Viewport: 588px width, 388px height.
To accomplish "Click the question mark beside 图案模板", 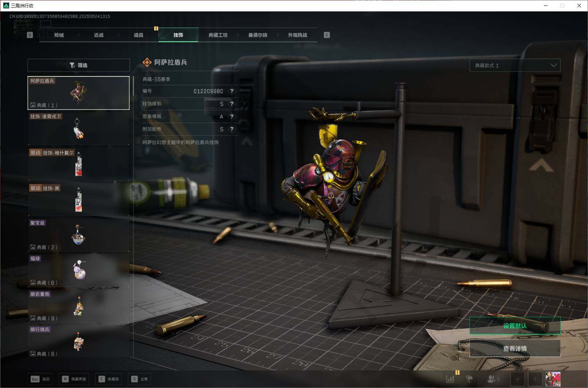I will pos(232,117).
